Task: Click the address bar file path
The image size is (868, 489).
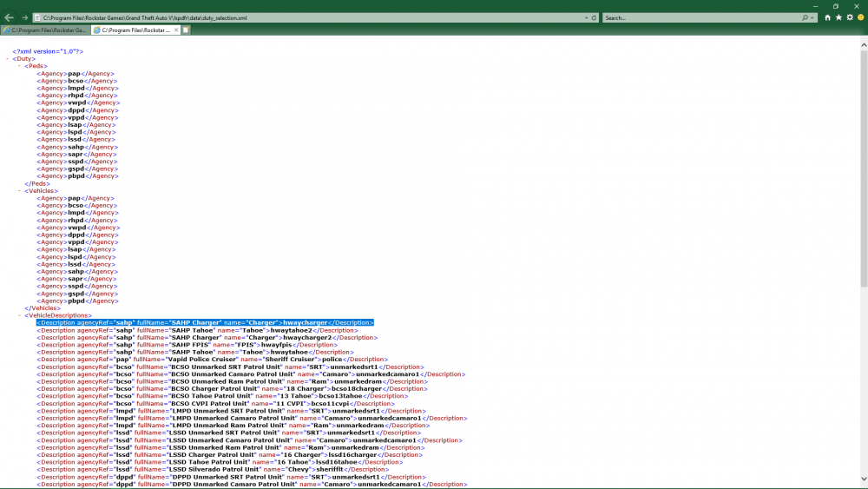Action: pos(145,17)
